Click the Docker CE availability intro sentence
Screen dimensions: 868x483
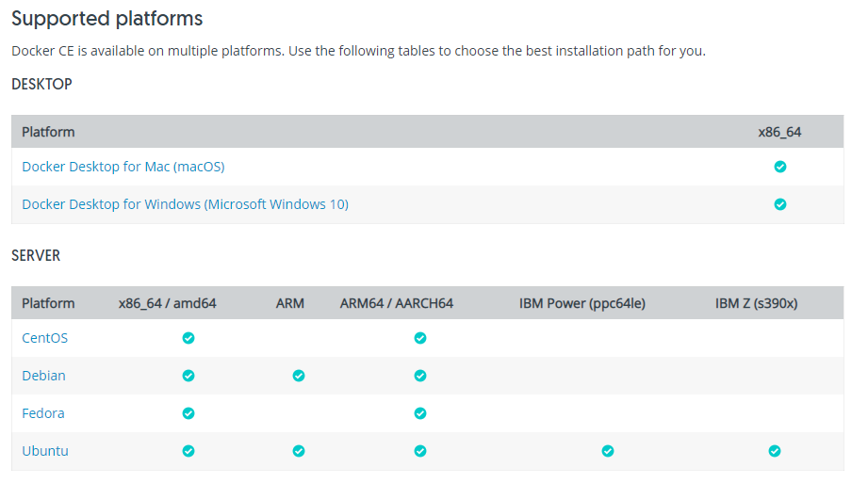(359, 51)
